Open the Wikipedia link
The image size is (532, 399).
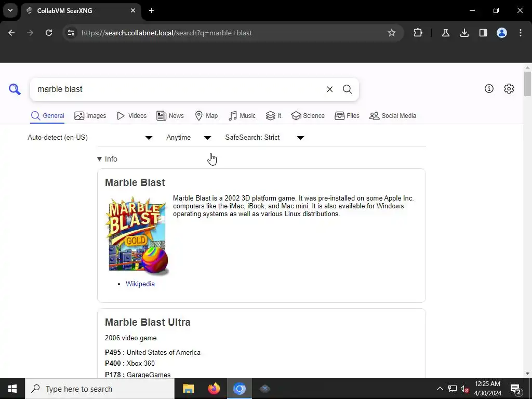click(140, 284)
